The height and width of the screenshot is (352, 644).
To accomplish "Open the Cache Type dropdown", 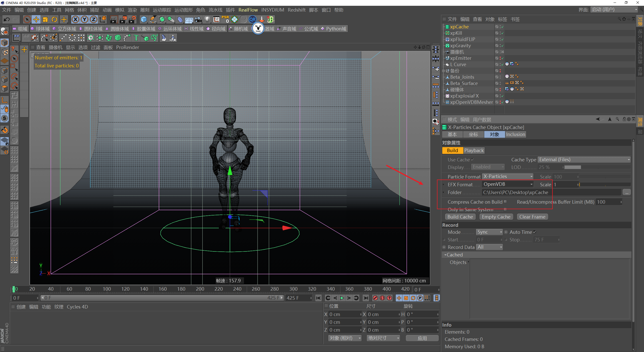I will pyautogui.click(x=584, y=160).
